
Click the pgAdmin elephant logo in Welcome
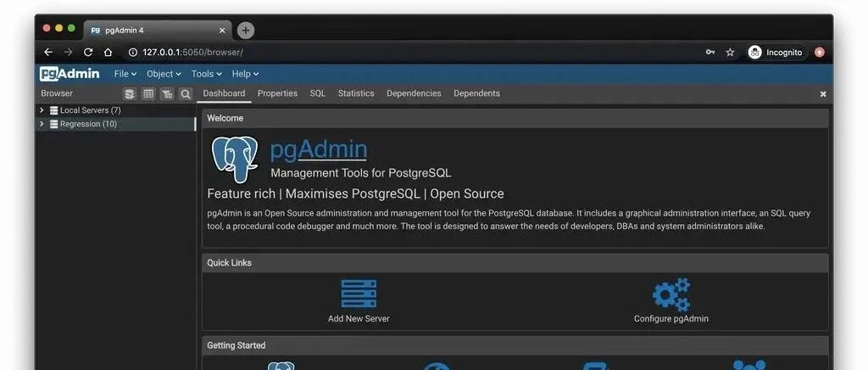pyautogui.click(x=235, y=160)
